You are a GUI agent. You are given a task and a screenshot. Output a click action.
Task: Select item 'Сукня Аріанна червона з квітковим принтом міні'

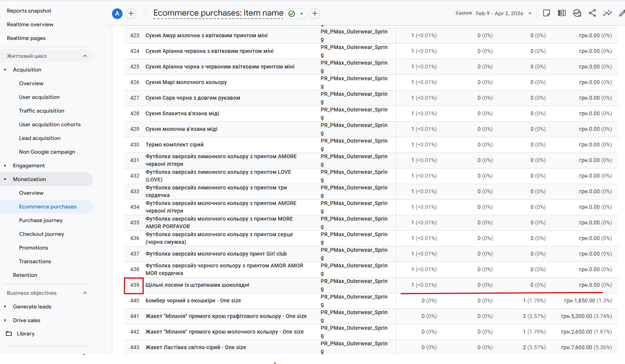[209, 51]
